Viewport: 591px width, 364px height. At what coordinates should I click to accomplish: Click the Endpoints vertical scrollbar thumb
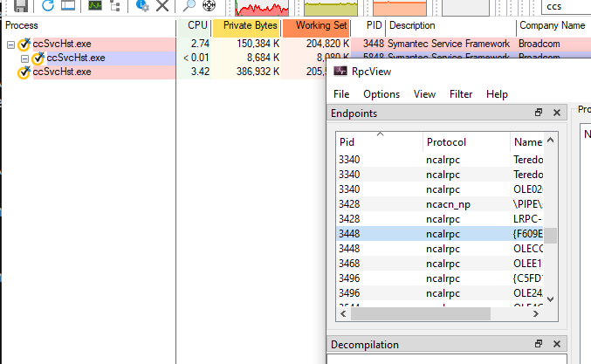(550, 236)
